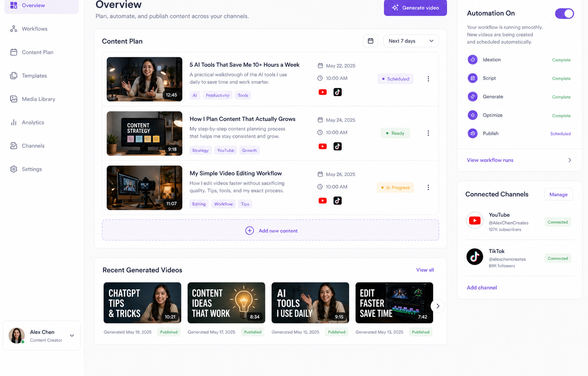Click YouTube icon on 5 AI Tools row

[x=322, y=92]
